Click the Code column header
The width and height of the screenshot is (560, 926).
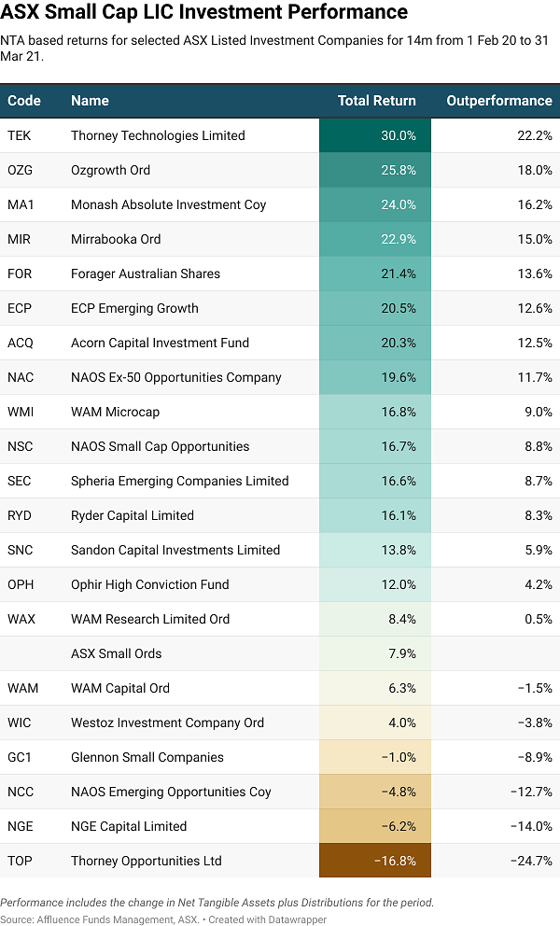pos(24,101)
